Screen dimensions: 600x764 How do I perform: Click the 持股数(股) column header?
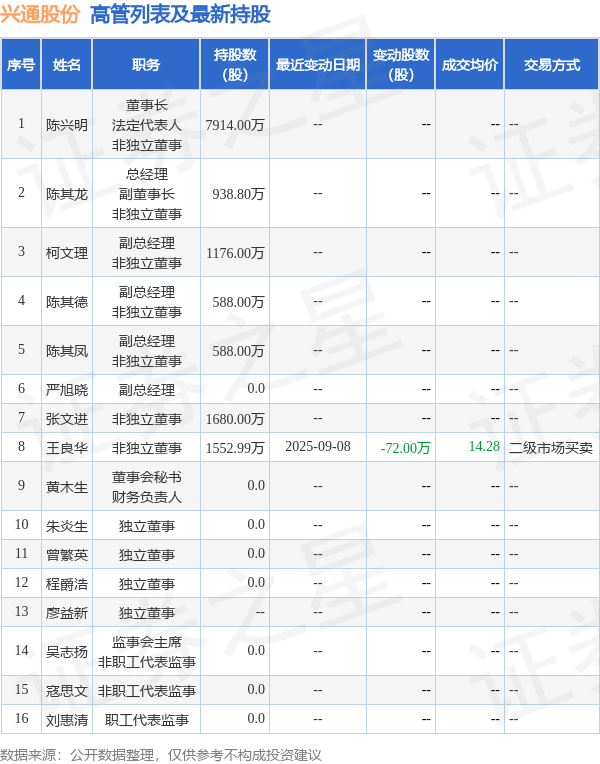pos(235,65)
